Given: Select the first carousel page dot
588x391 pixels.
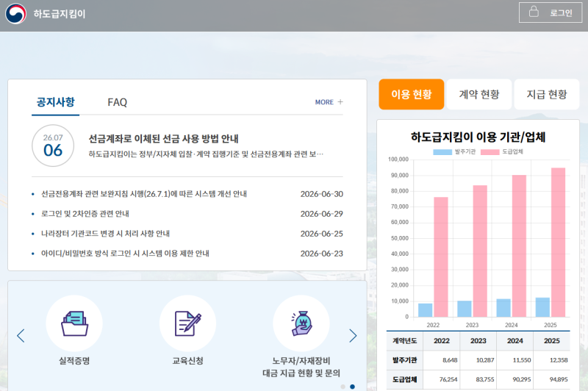Looking at the screenshot, I should [343, 387].
